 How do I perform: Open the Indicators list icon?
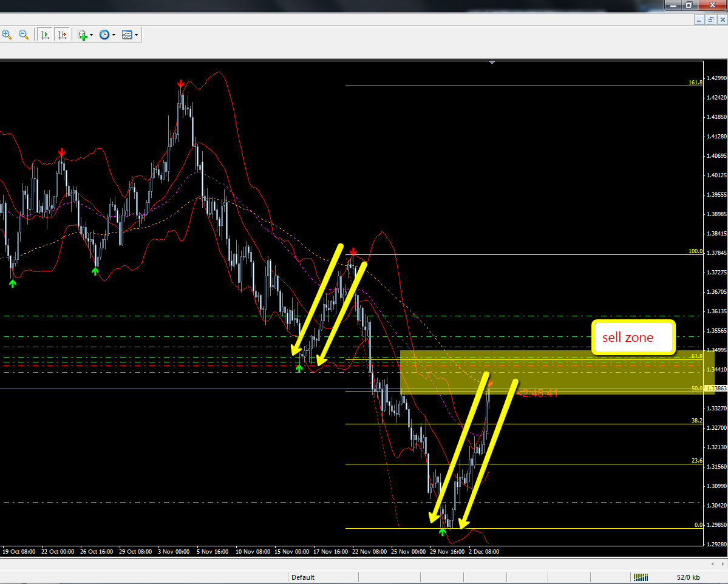tap(83, 35)
